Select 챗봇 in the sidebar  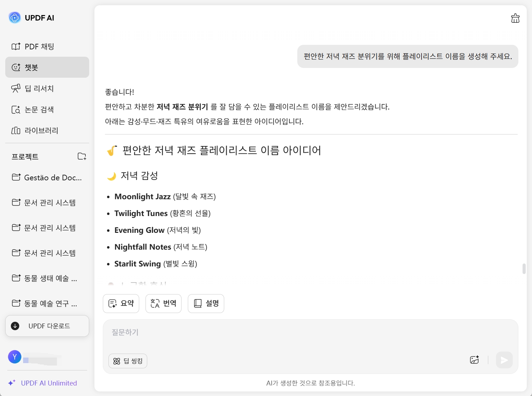[x=47, y=67]
